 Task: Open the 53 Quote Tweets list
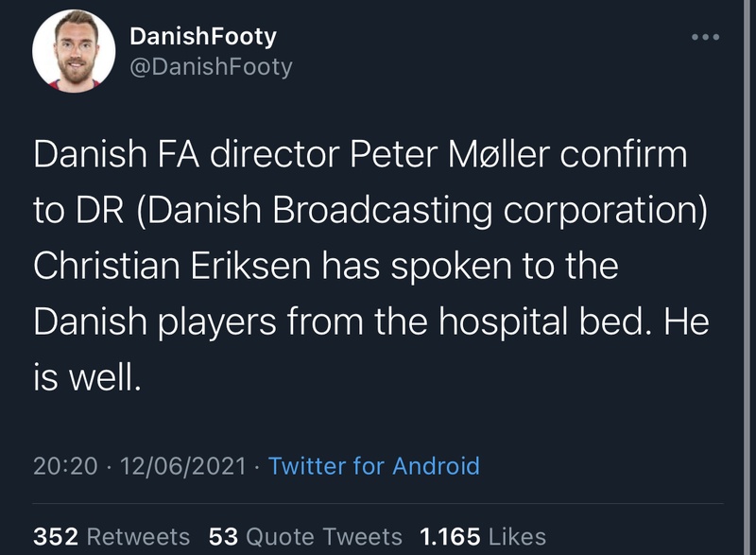pyautogui.click(x=305, y=536)
